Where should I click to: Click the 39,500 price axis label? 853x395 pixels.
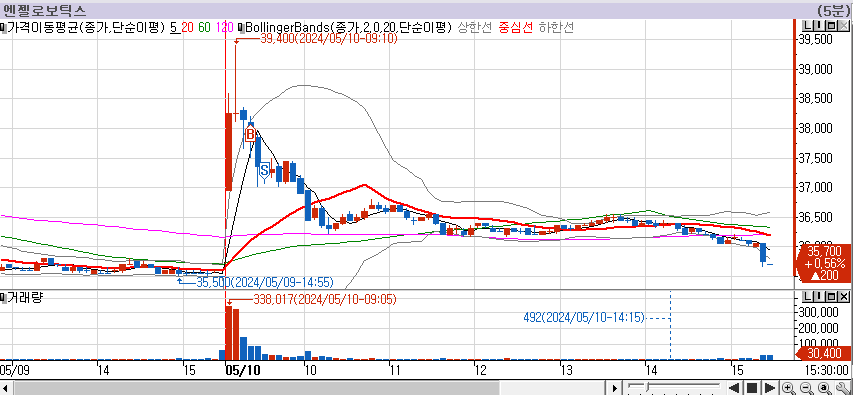[x=815, y=39]
